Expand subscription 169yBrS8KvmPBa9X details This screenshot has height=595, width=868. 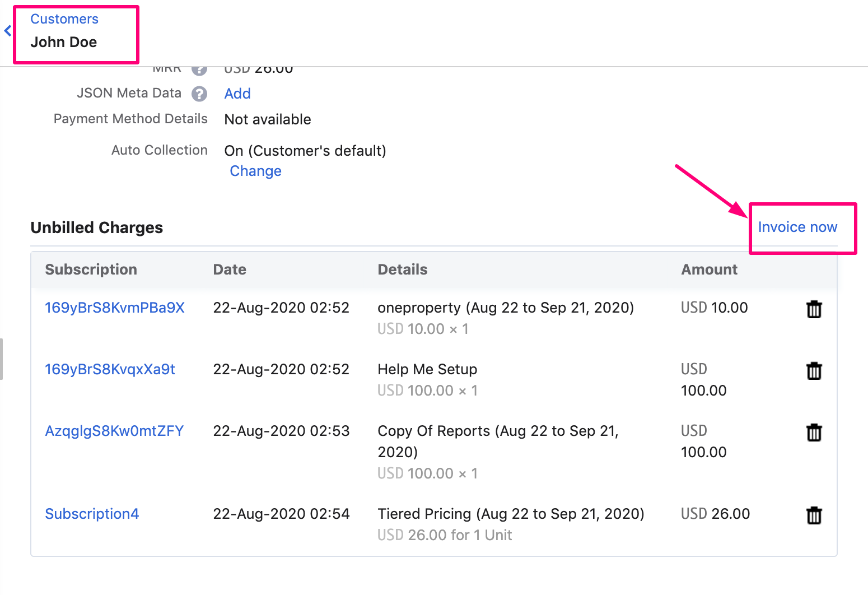[114, 307]
